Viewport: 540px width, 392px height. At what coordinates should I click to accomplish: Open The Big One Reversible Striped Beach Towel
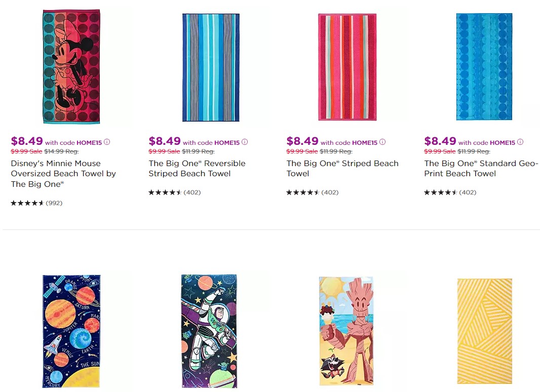point(197,169)
